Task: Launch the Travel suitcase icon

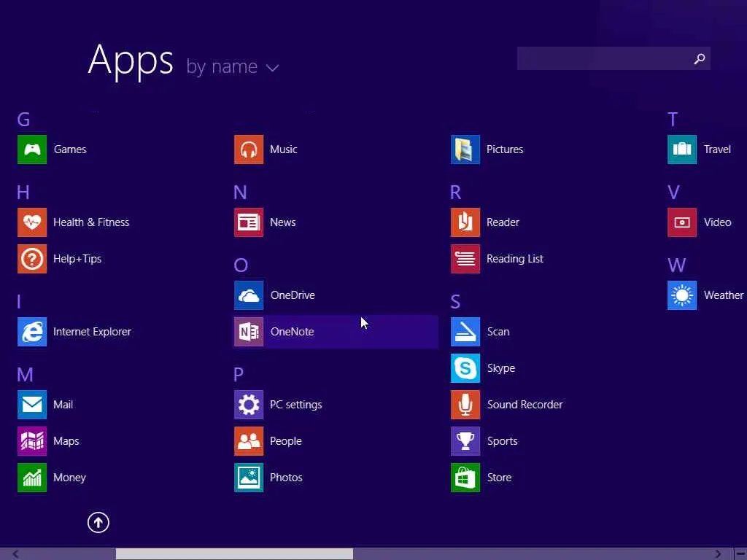Action: (x=682, y=149)
